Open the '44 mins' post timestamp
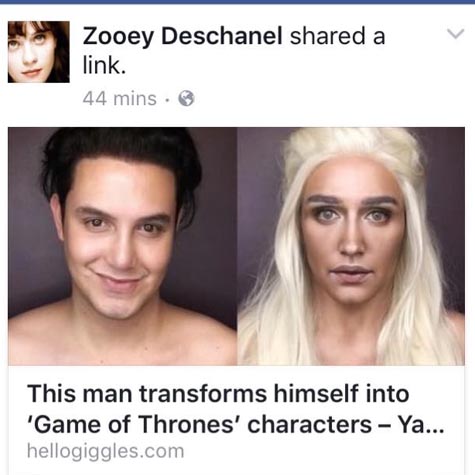 click(120, 99)
